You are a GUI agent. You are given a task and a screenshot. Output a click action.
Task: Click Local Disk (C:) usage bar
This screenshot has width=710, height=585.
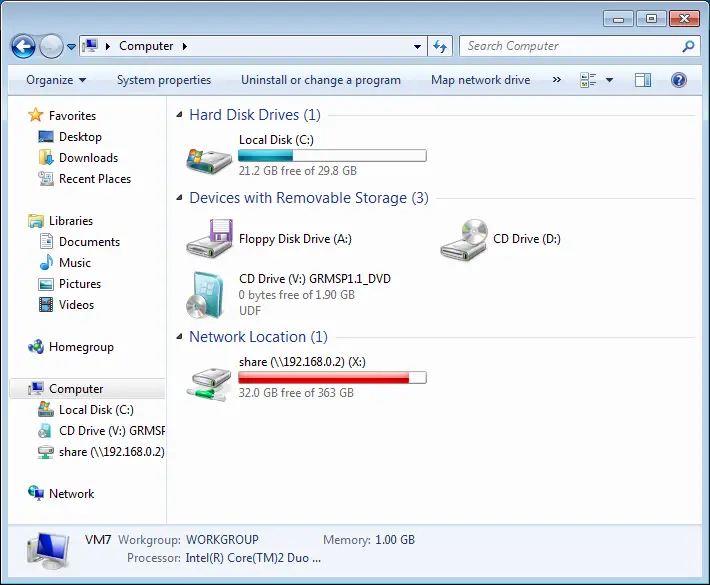(332, 156)
